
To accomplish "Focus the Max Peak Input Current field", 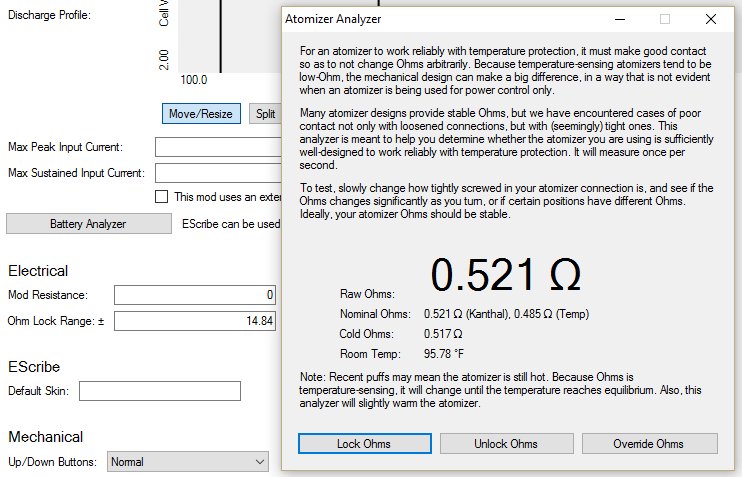I will pyautogui.click(x=217, y=148).
